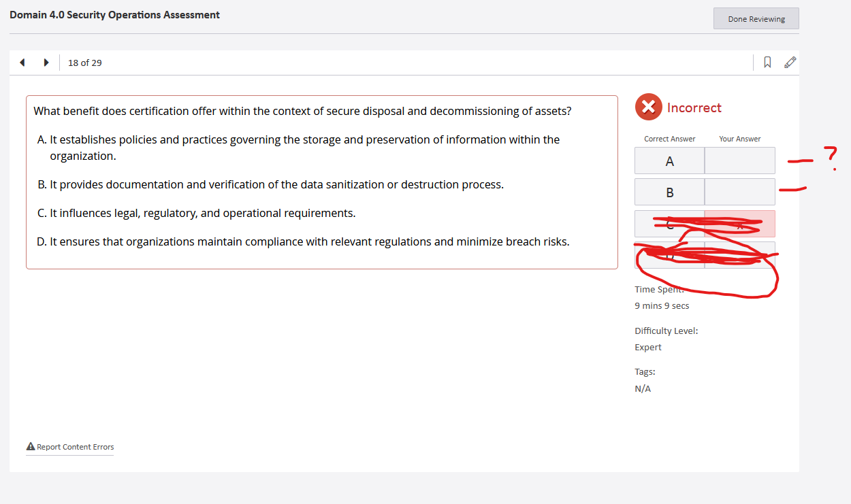Open the Report Content Errors link
Viewport: 851px width, 504px height.
click(75, 447)
